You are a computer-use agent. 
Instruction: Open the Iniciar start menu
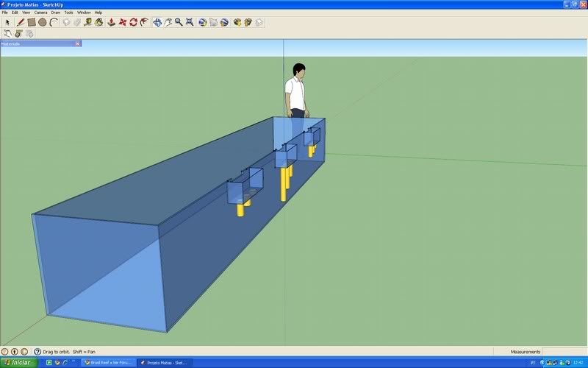point(19,363)
